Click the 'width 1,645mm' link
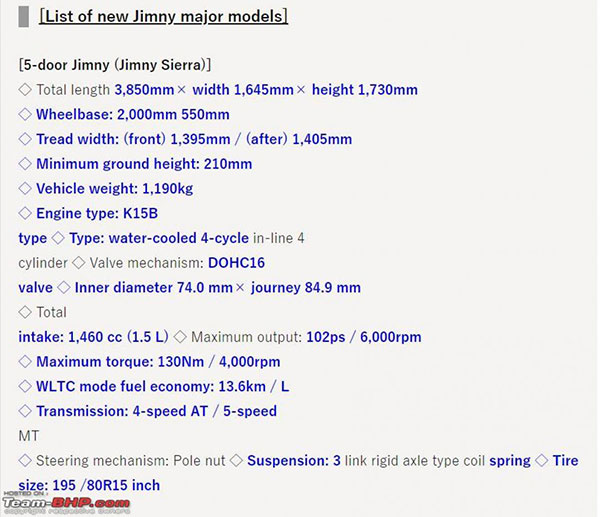Image resolution: width=600 pixels, height=517 pixels. tap(249, 90)
